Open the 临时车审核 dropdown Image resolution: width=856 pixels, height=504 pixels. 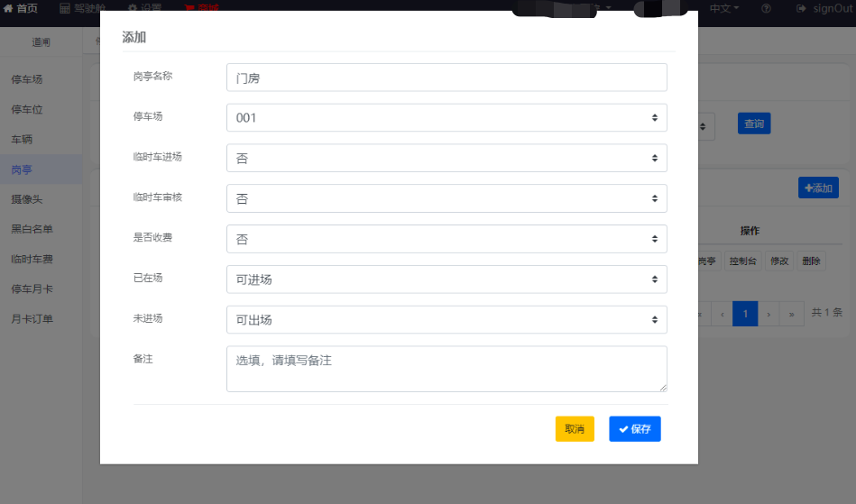pos(446,198)
